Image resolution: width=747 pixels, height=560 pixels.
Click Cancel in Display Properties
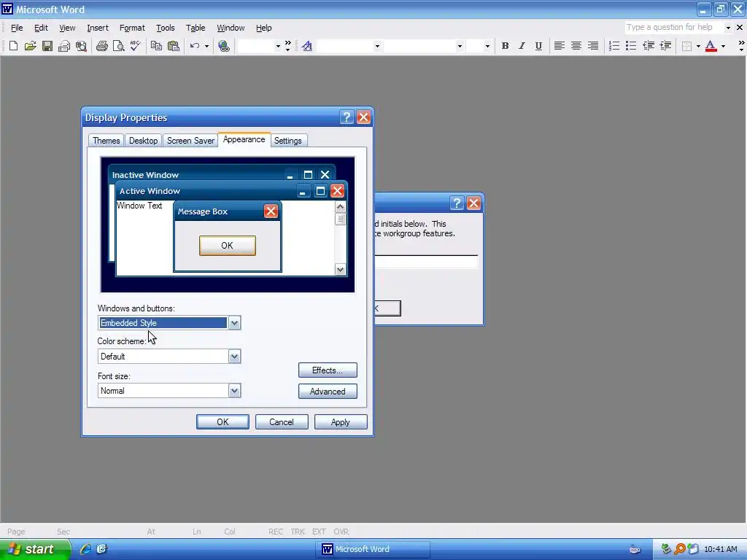[282, 422]
